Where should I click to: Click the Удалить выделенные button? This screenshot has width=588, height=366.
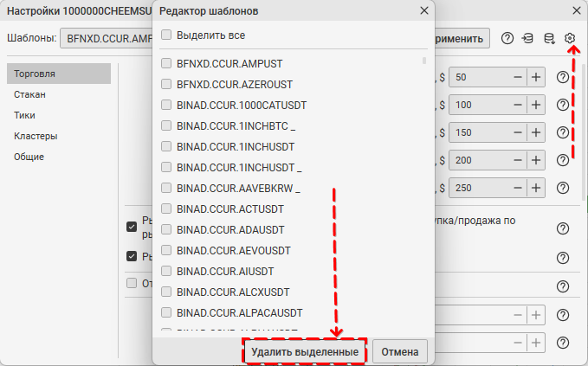(x=305, y=352)
